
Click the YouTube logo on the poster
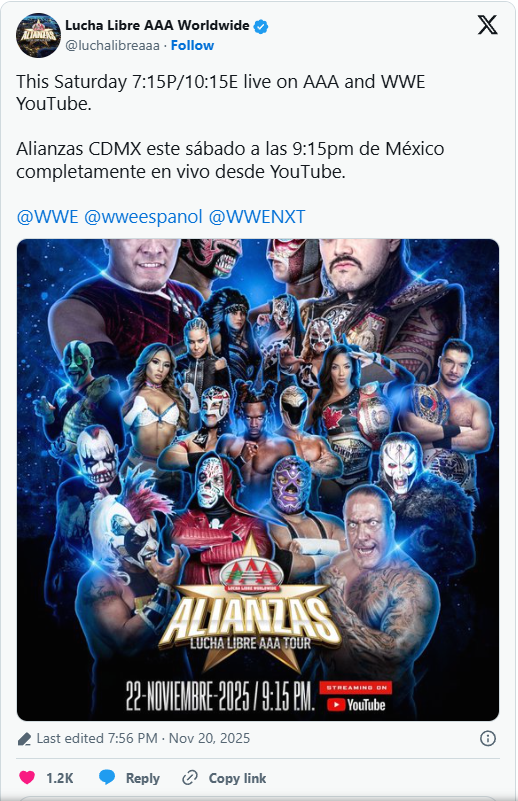click(x=356, y=705)
